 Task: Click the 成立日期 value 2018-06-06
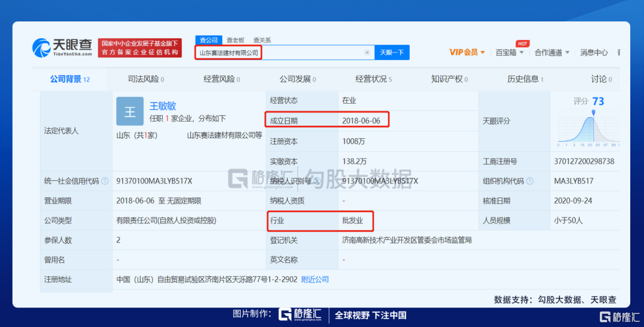(361, 121)
